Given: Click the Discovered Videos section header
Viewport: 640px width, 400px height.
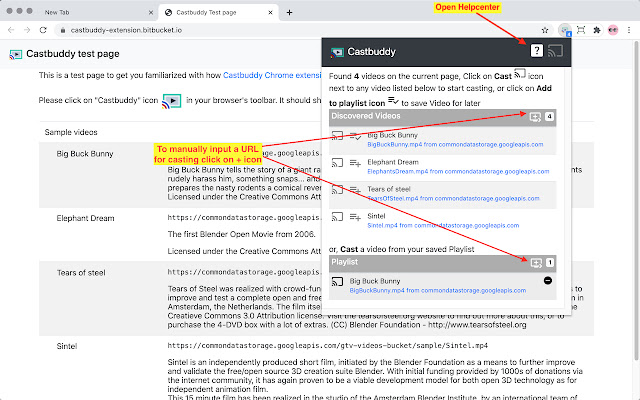Looking at the screenshot, I should (x=442, y=117).
